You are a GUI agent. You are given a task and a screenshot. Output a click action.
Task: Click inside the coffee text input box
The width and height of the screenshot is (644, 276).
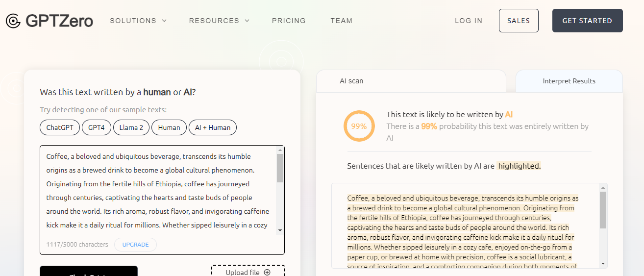coord(158,191)
